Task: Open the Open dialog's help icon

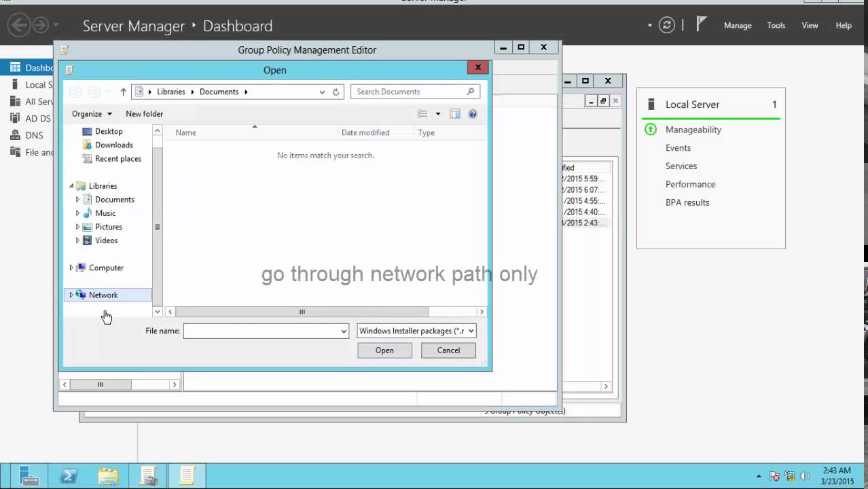Action: (x=473, y=114)
